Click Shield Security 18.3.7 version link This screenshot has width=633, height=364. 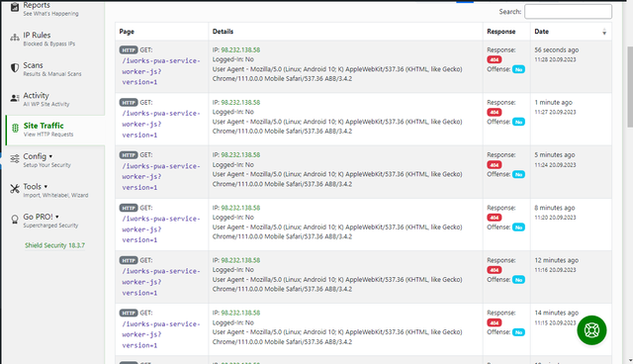point(55,245)
